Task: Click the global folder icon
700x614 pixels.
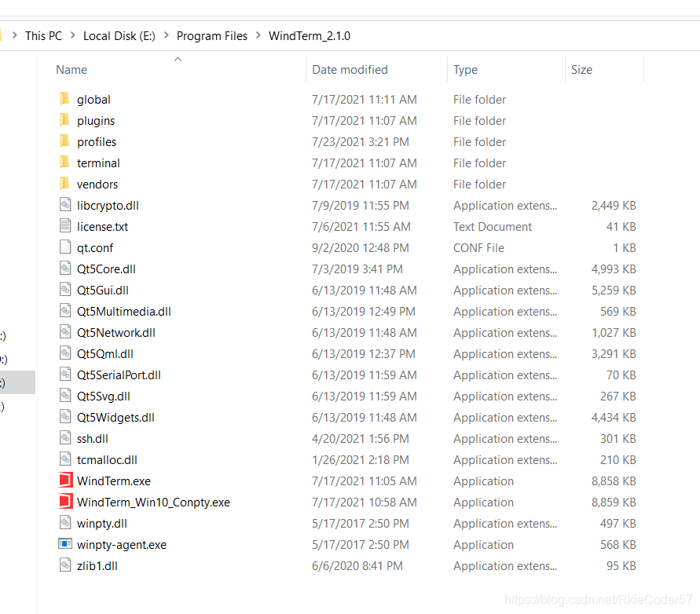Action: tap(64, 99)
